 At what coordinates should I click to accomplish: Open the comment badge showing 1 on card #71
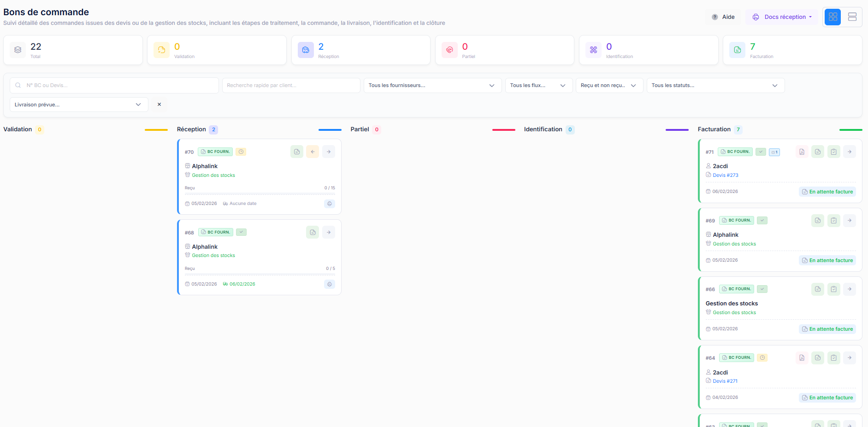(774, 152)
